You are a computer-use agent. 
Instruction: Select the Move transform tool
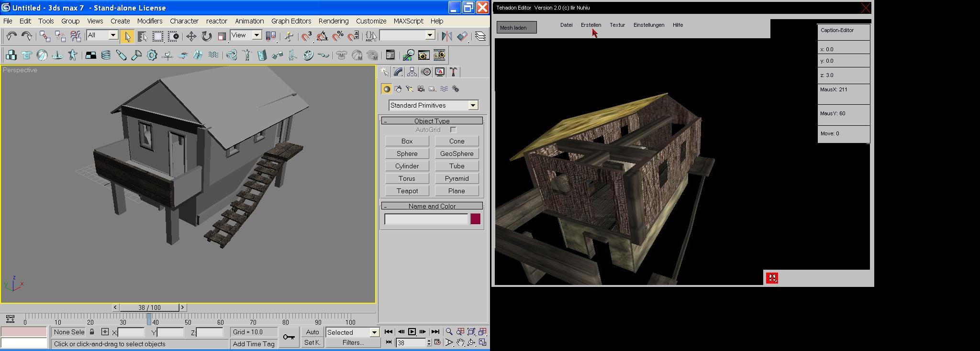[191, 36]
